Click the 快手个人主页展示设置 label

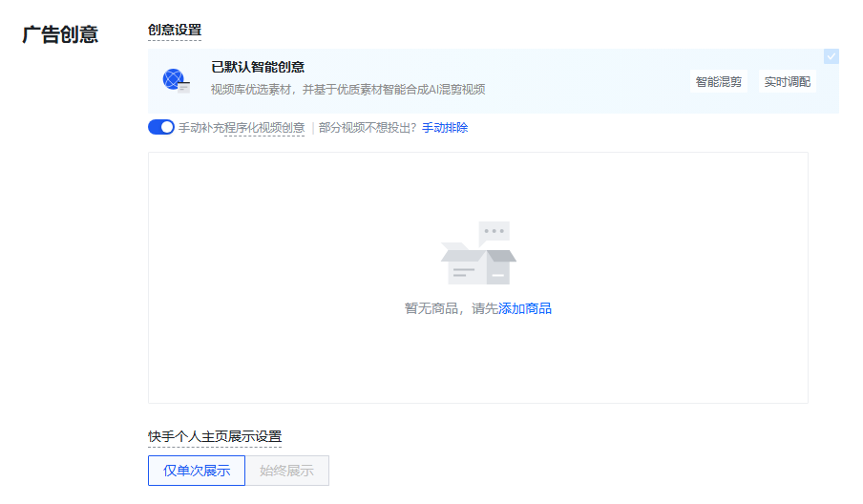tap(215, 436)
